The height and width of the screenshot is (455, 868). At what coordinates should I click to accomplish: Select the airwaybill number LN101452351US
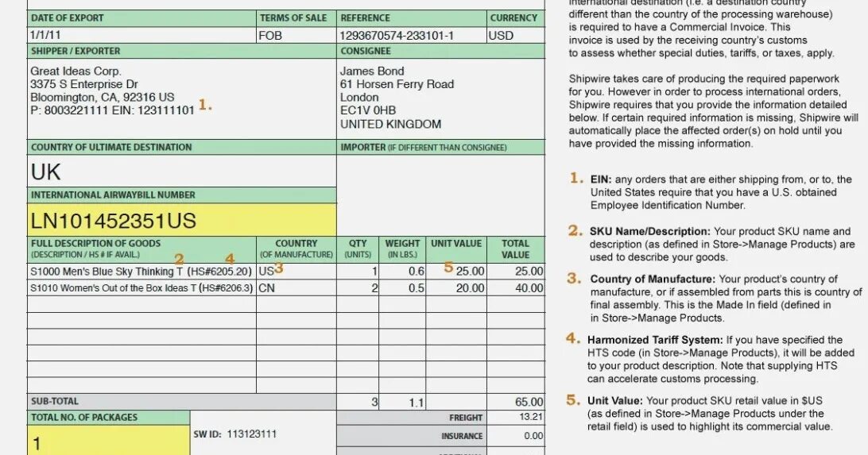(114, 221)
